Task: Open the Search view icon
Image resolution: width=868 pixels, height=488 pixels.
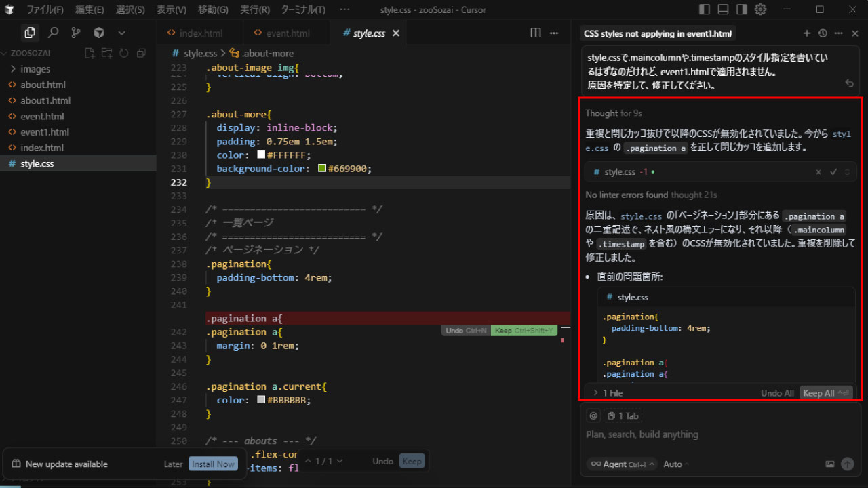Action: pos(53,33)
